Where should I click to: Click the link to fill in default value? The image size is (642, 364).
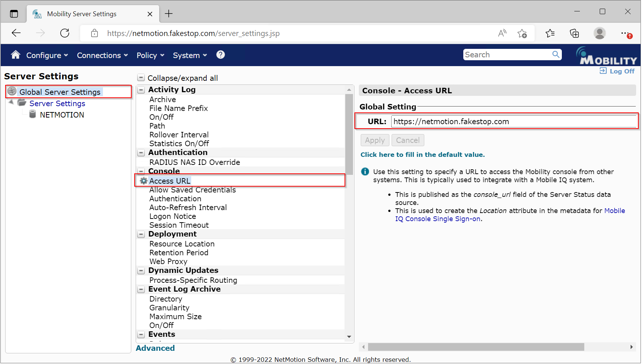[422, 155]
